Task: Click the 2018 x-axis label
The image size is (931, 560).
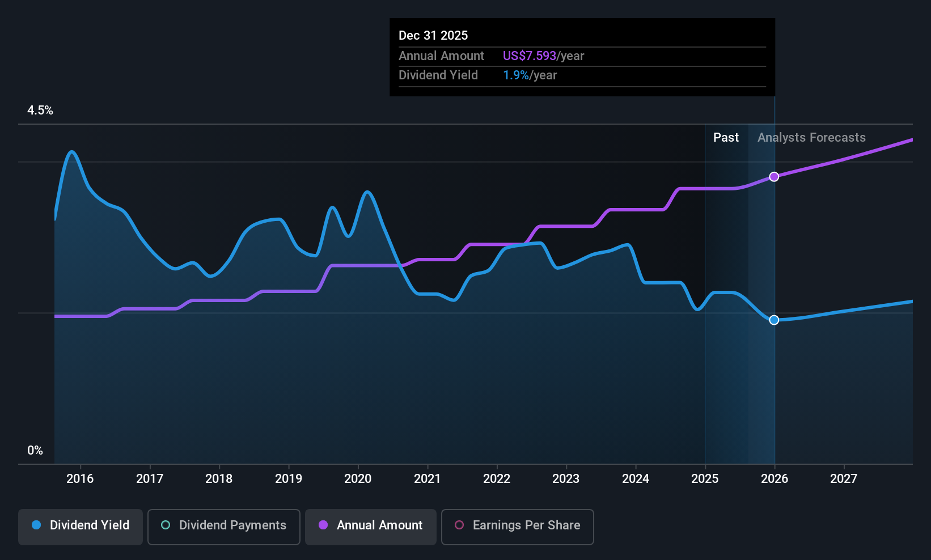Action: coord(219,479)
